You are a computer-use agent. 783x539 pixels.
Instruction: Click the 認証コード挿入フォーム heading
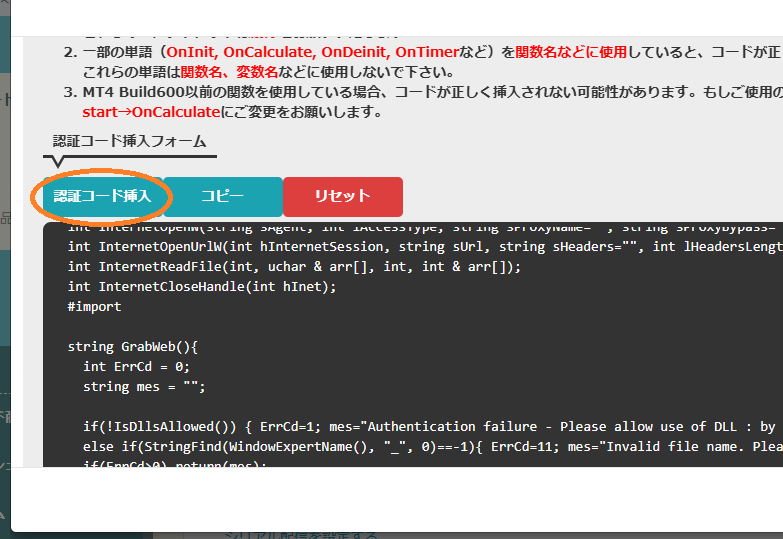pos(130,141)
